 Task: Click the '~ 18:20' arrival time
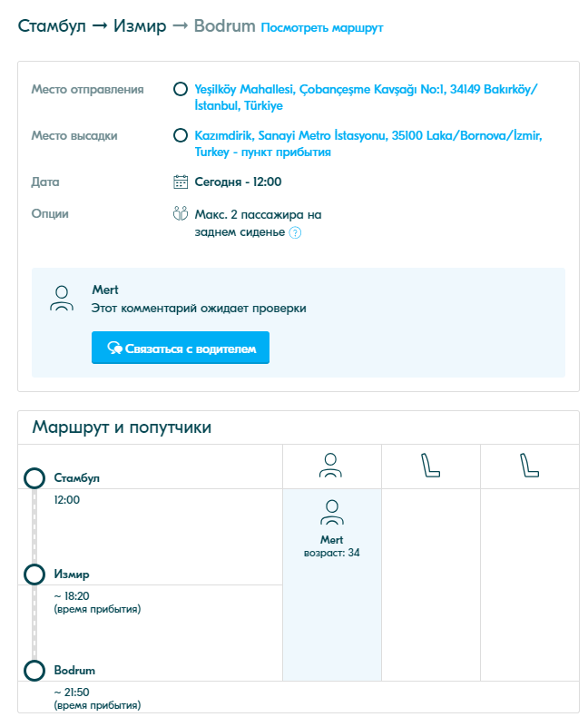(72, 595)
